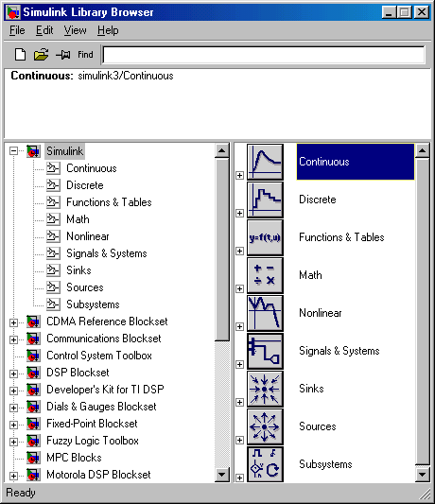435x504 pixels.
Task: Click the Nonlinear block library icon
Action: click(265, 313)
